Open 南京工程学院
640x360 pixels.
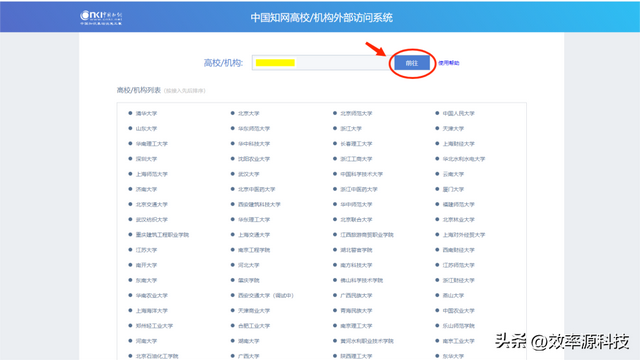[x=254, y=250]
